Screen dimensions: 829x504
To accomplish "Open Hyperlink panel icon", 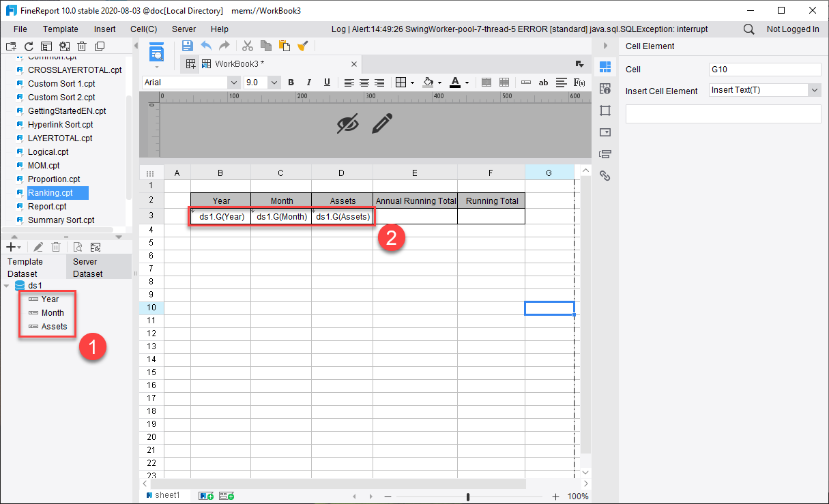I will (605, 176).
